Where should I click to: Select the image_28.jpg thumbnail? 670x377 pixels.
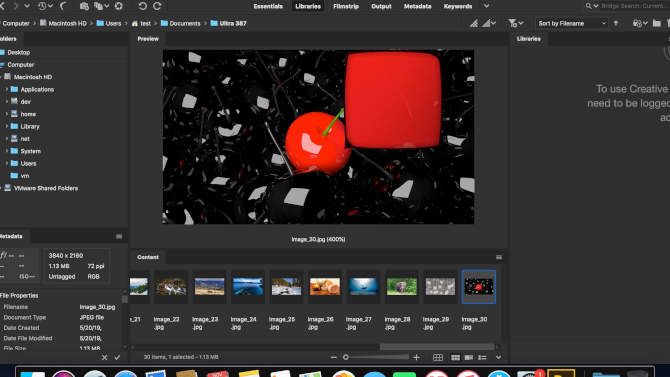click(402, 287)
